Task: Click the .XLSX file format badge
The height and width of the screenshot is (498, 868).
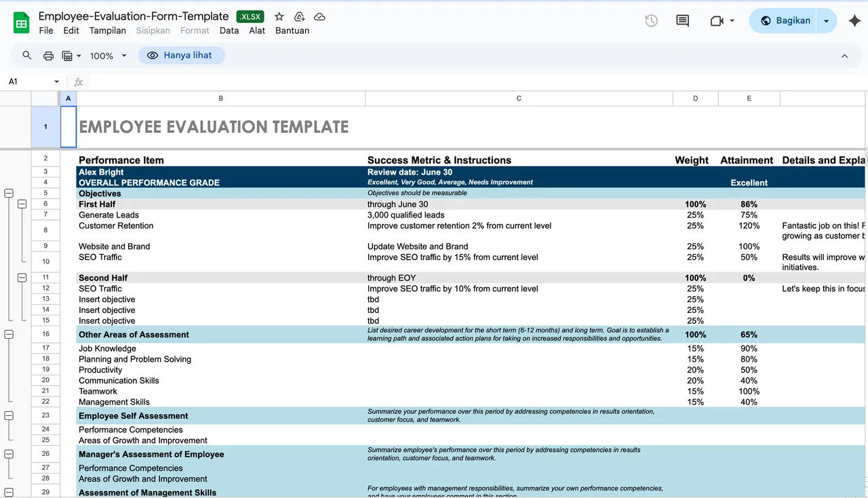Action: point(250,16)
